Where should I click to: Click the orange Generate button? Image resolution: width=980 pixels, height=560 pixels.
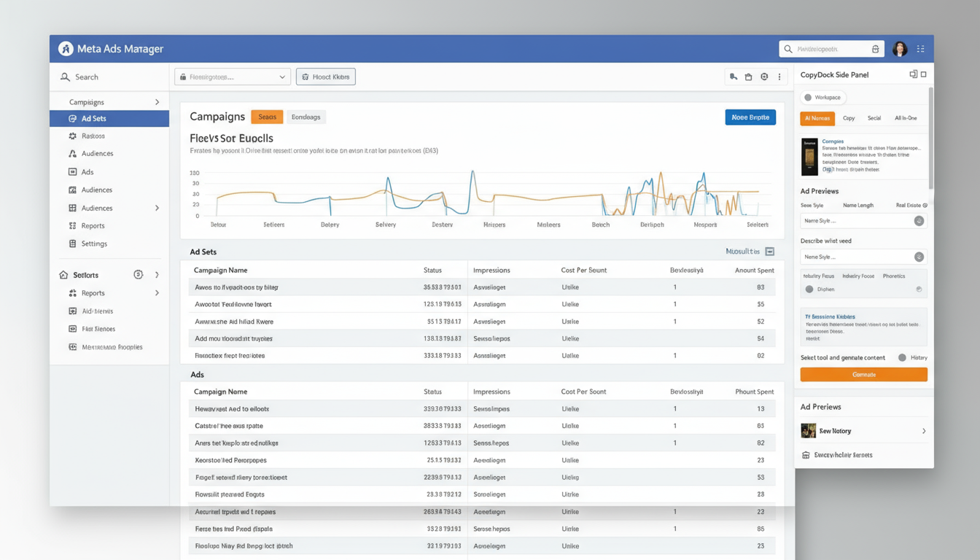[x=863, y=375]
